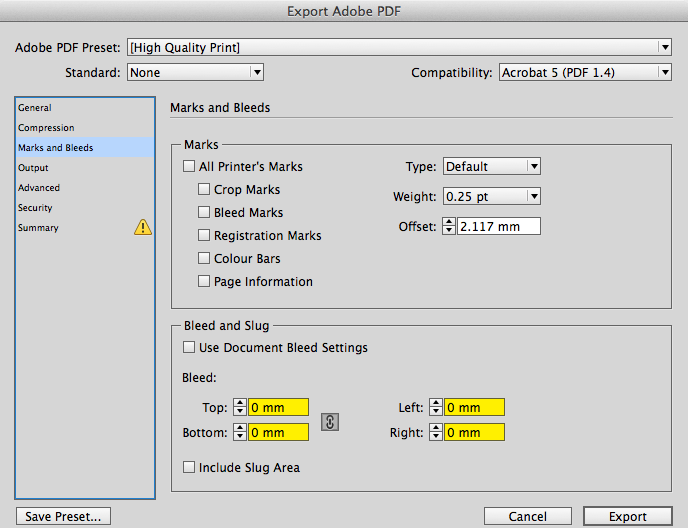Toggle the bleed chain link icon
This screenshot has width=688, height=528.
[330, 422]
